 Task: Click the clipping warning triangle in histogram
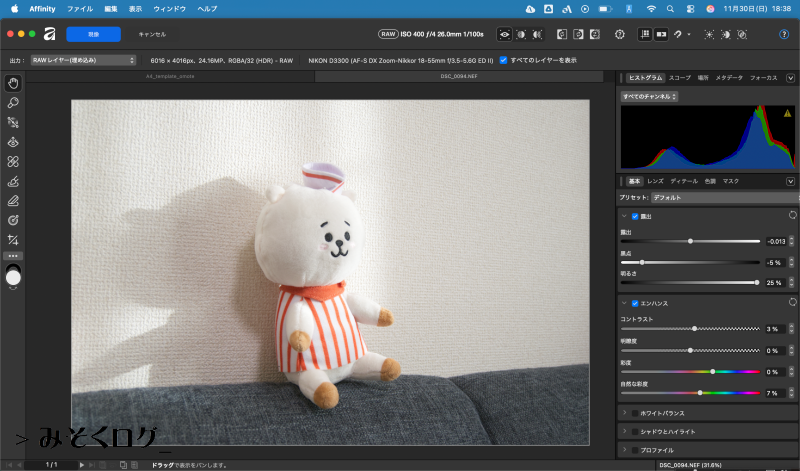(787, 113)
